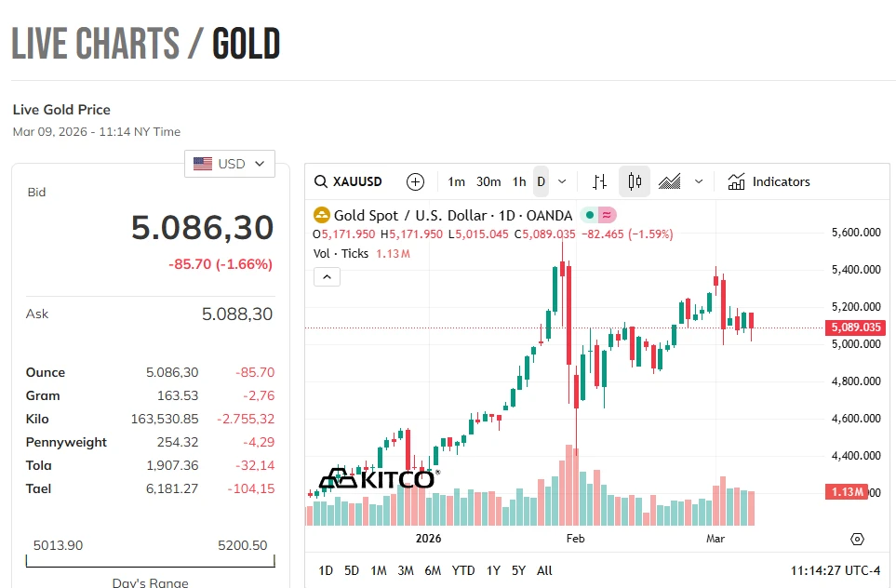Image resolution: width=896 pixels, height=588 pixels.
Task: Select the 3M date range
Action: click(x=405, y=570)
